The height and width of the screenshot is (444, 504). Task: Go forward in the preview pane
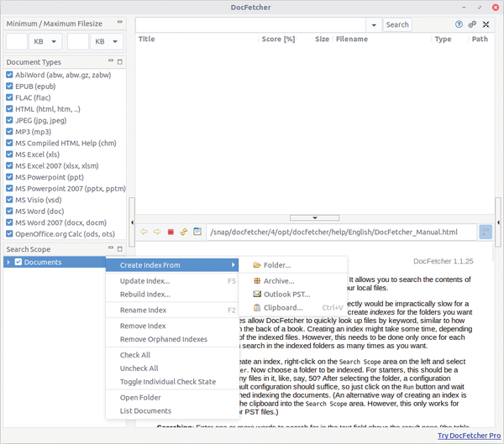tap(157, 232)
